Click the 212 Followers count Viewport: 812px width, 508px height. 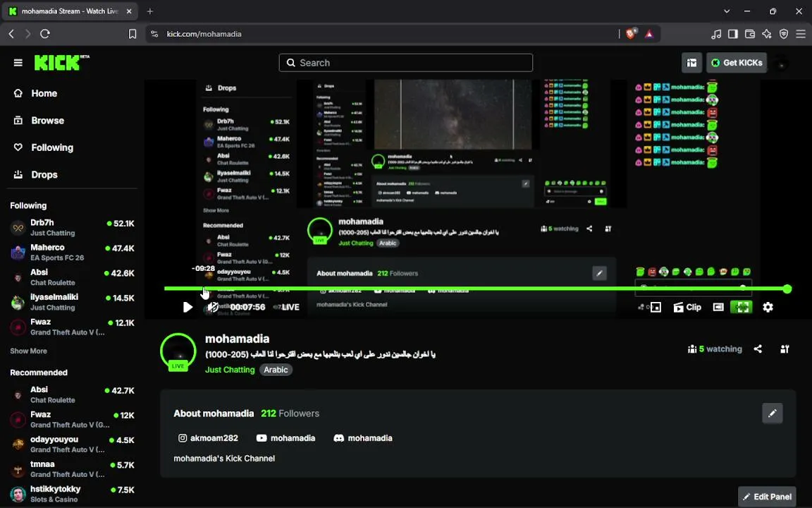click(x=290, y=413)
